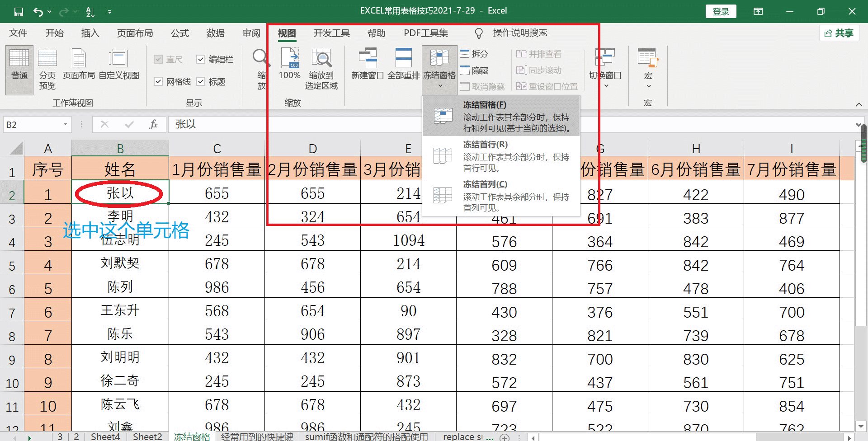Viewport: 868px width, 441px height.
Task: Select cell B2 containing 张以
Action: (x=120, y=192)
